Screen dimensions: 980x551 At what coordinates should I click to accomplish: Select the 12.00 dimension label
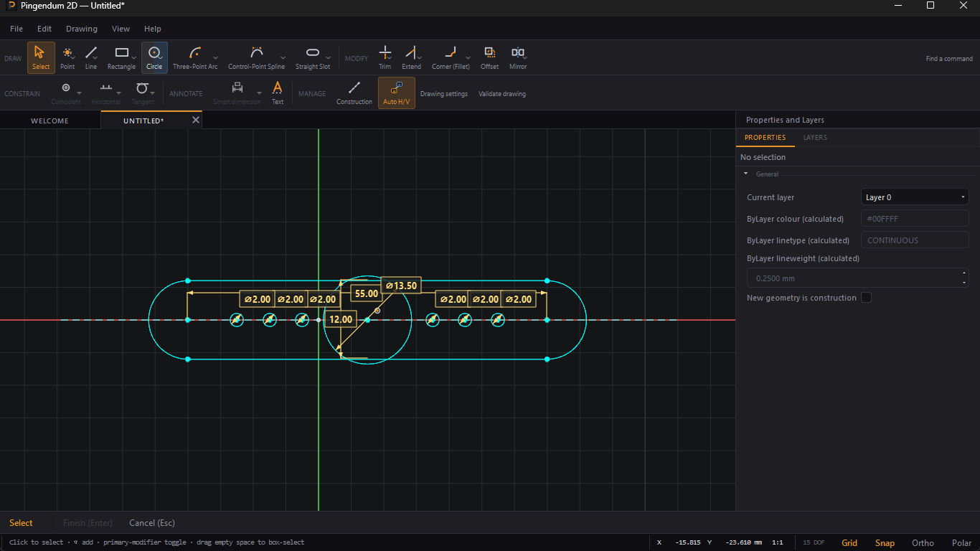pos(341,319)
